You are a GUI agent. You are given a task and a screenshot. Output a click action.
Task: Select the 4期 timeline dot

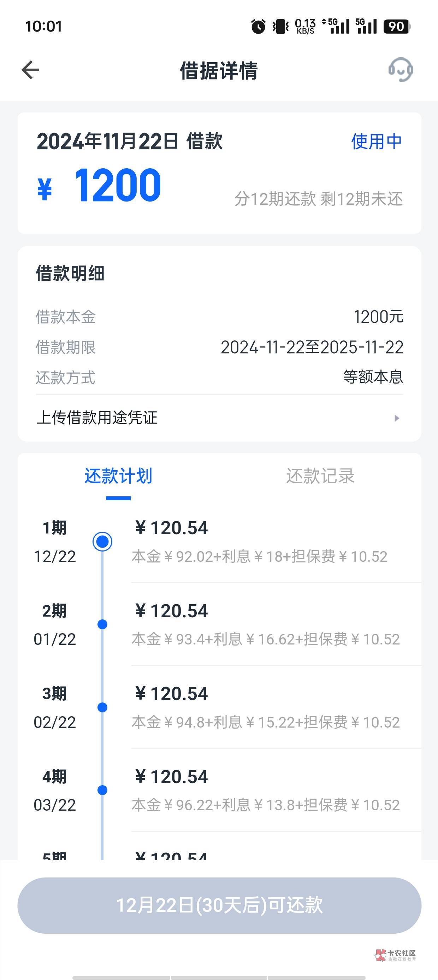(x=102, y=790)
